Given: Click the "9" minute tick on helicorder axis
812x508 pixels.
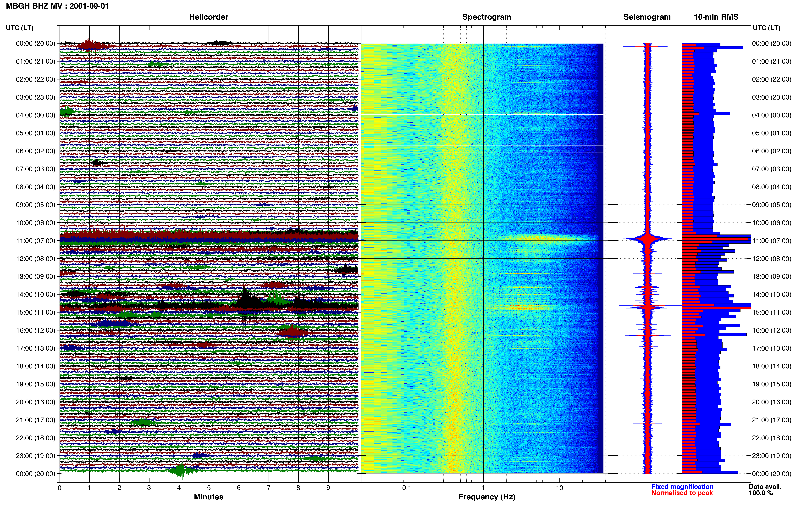Looking at the screenshot, I should [x=328, y=488].
